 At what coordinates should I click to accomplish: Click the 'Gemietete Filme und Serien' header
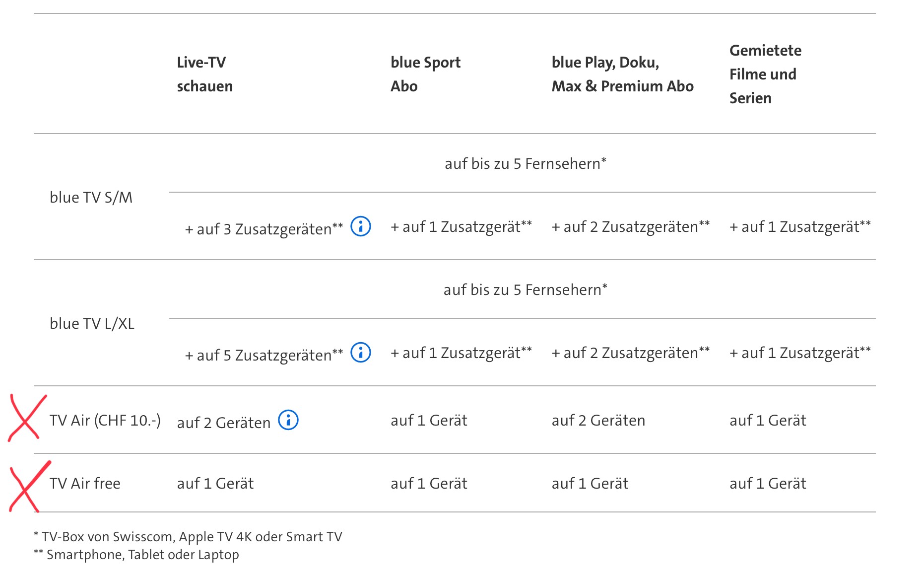click(x=765, y=74)
